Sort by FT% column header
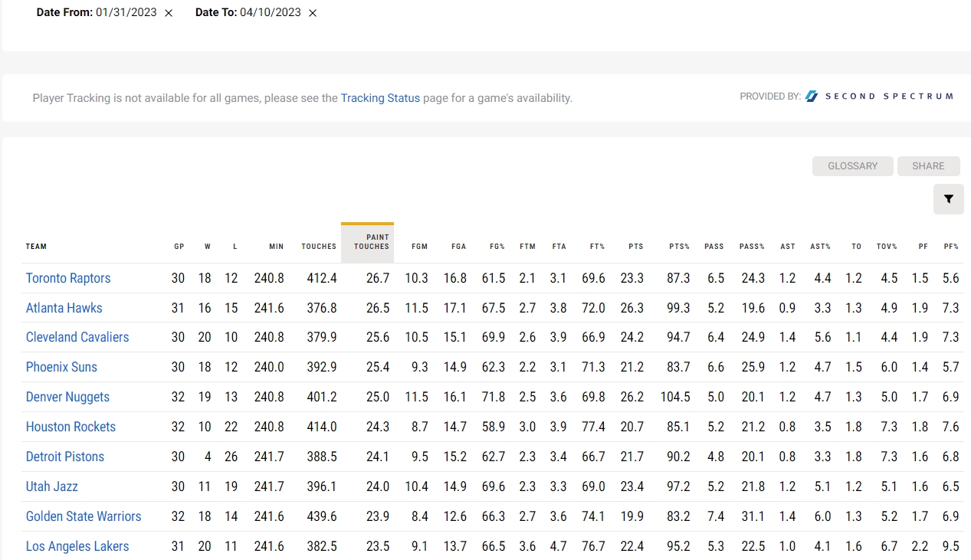The width and height of the screenshot is (971, 560). click(x=597, y=247)
